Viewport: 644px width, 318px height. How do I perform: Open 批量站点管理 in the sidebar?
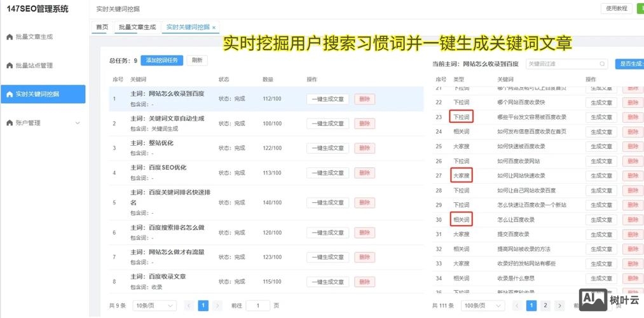point(34,66)
